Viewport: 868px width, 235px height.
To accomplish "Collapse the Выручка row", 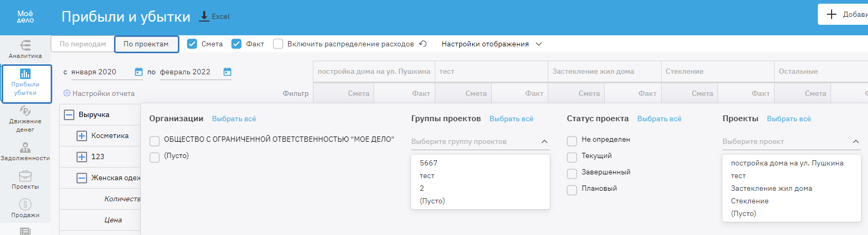I will [x=69, y=114].
